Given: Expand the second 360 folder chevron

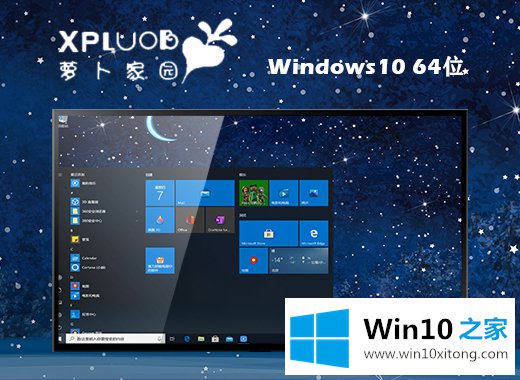Looking at the screenshot, I should pyautogui.click(x=137, y=221).
